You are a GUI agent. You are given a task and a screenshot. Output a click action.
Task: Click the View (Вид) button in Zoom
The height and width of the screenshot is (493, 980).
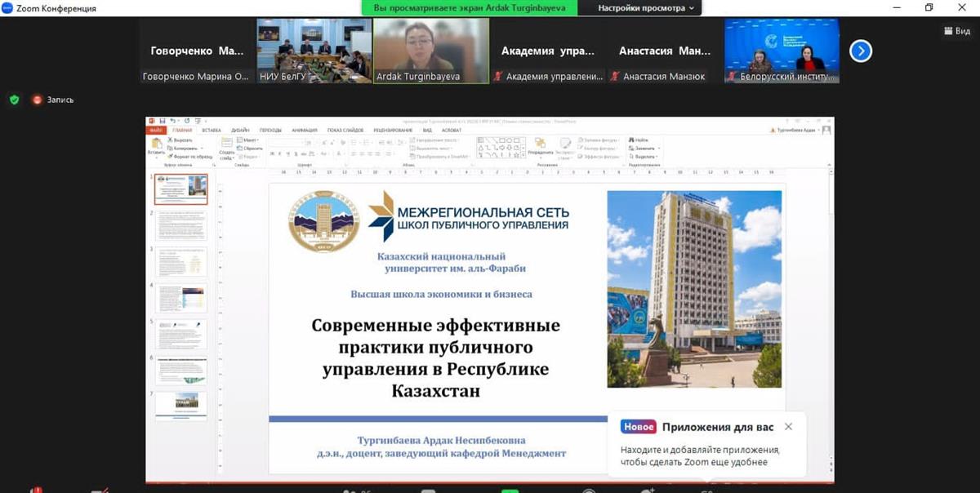(956, 31)
